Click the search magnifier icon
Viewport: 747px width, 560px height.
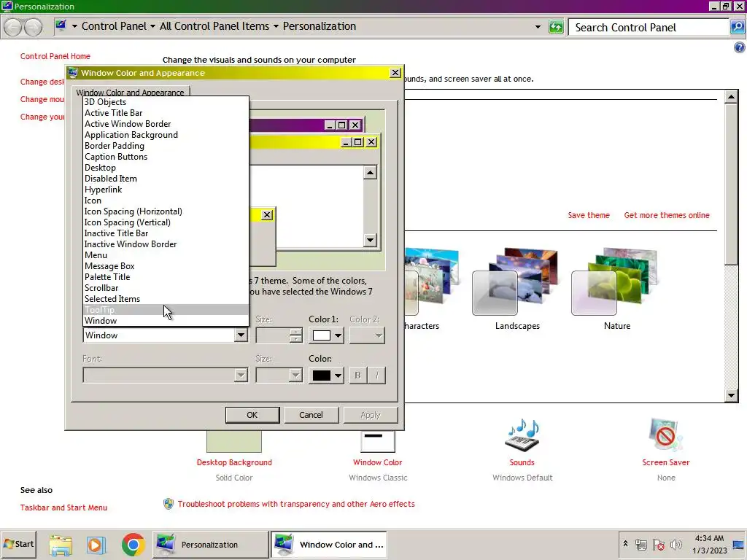click(x=738, y=27)
